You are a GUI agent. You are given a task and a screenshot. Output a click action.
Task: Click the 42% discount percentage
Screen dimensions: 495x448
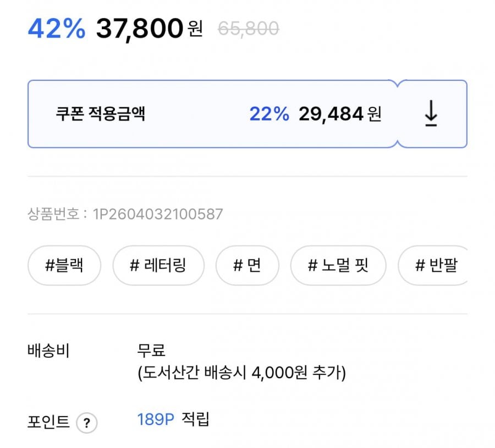click(57, 29)
